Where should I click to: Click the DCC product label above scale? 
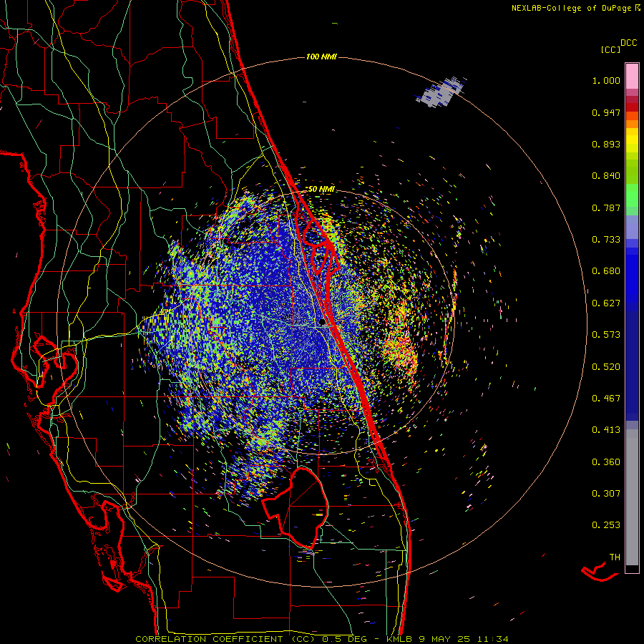coord(628,43)
